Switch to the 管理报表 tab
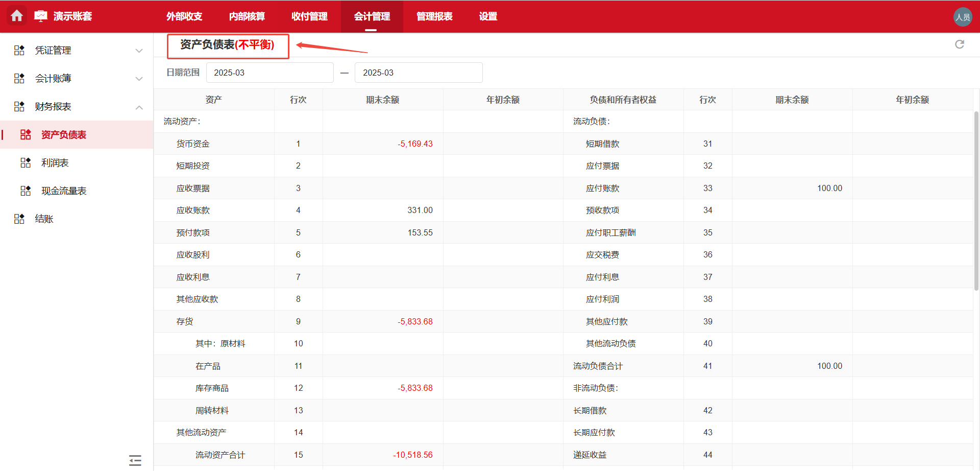 434,16
